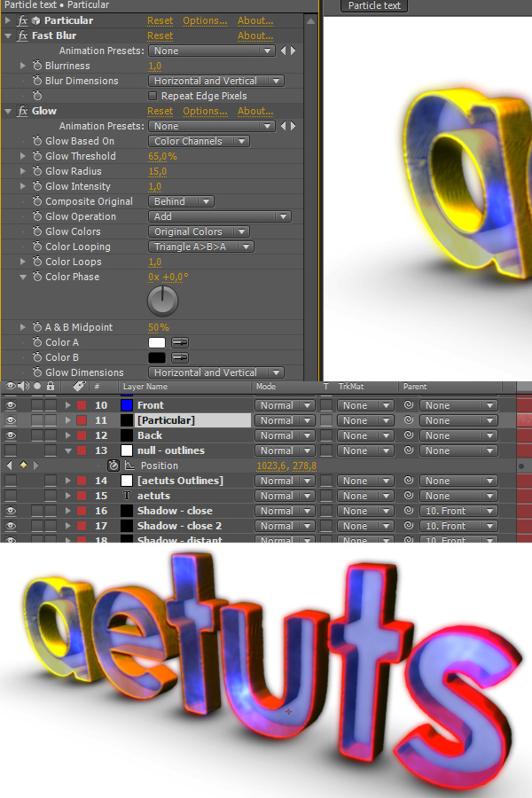This screenshot has width=532, height=798.
Task: Click the Glow Operation stopwatch
Action: [37, 216]
